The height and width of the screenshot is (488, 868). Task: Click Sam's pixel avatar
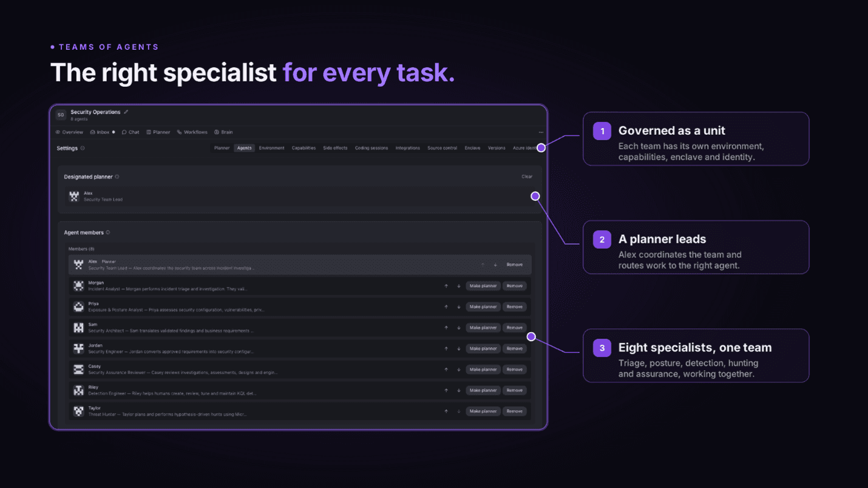click(78, 327)
